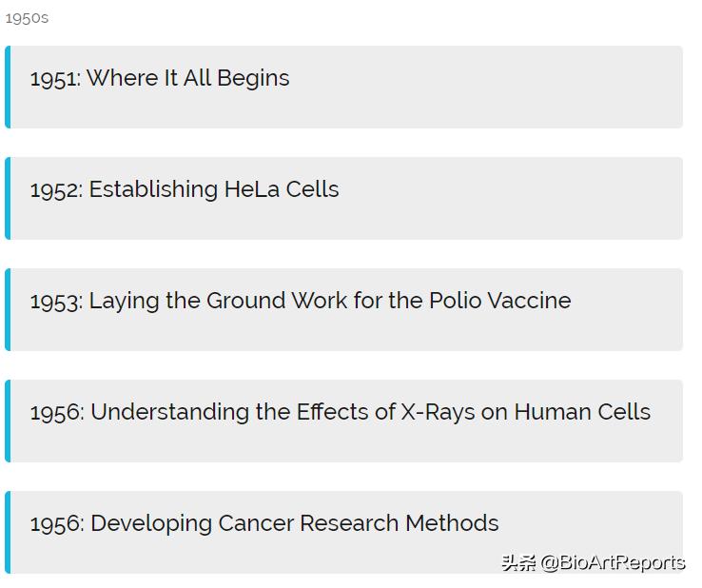Click the word "HeLa" in the second panel
This screenshot has height=588, width=702.
click(252, 189)
